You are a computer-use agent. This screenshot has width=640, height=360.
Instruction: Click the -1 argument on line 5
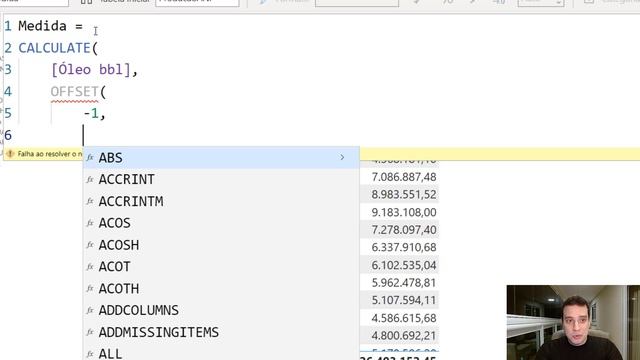pyautogui.click(x=91, y=113)
